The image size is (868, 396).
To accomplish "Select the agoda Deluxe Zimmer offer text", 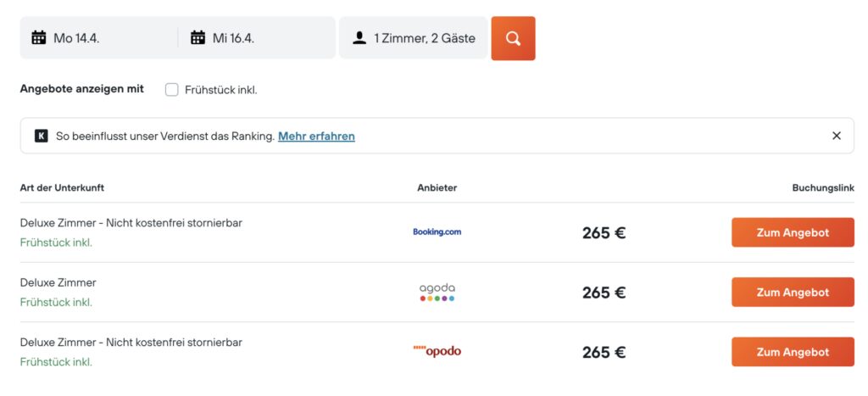I will pos(58,282).
